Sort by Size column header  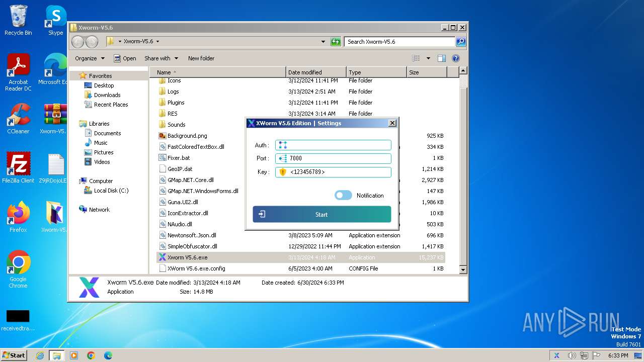pyautogui.click(x=427, y=72)
